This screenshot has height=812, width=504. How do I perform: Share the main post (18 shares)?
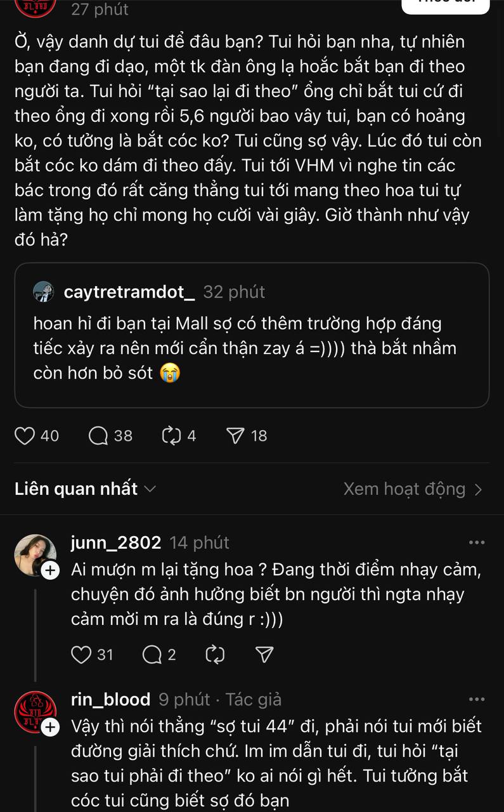(235, 436)
